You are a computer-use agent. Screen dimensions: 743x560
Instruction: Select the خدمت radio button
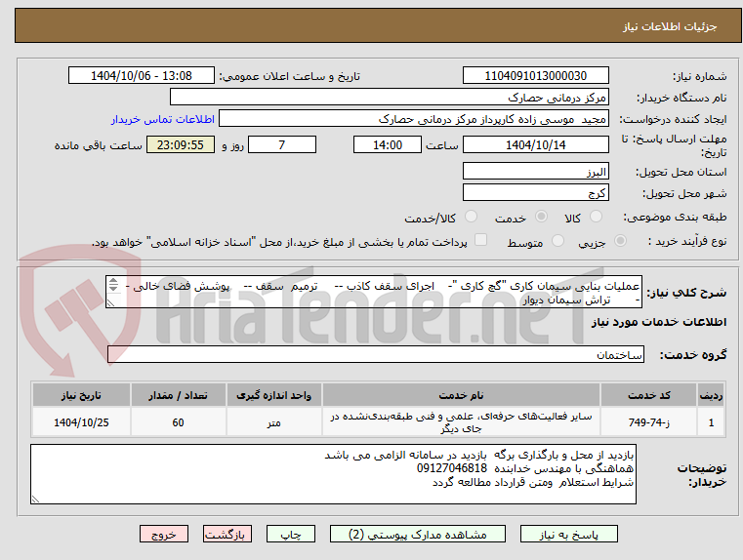point(541,217)
